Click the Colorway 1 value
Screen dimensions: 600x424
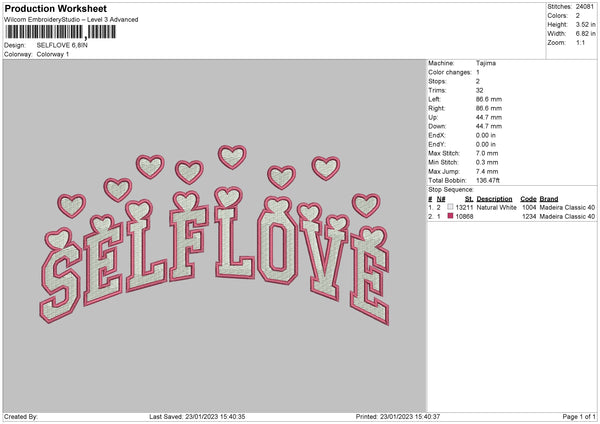[53, 54]
